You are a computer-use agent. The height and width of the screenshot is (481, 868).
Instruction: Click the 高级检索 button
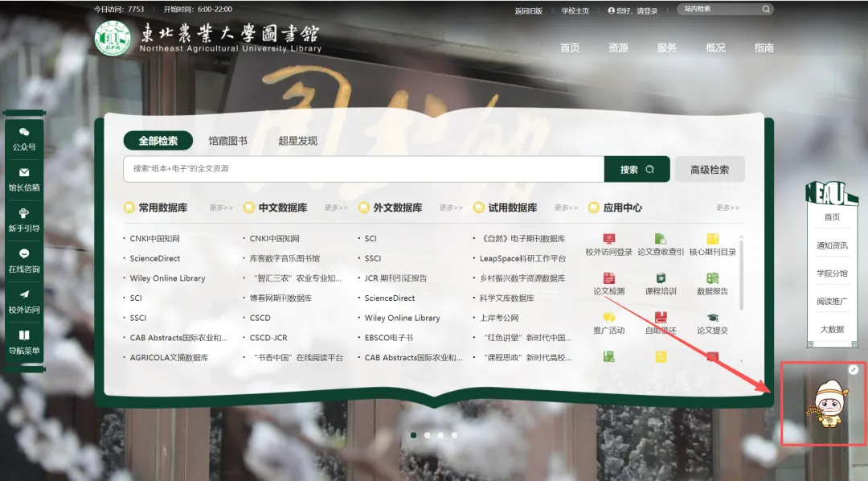click(710, 170)
